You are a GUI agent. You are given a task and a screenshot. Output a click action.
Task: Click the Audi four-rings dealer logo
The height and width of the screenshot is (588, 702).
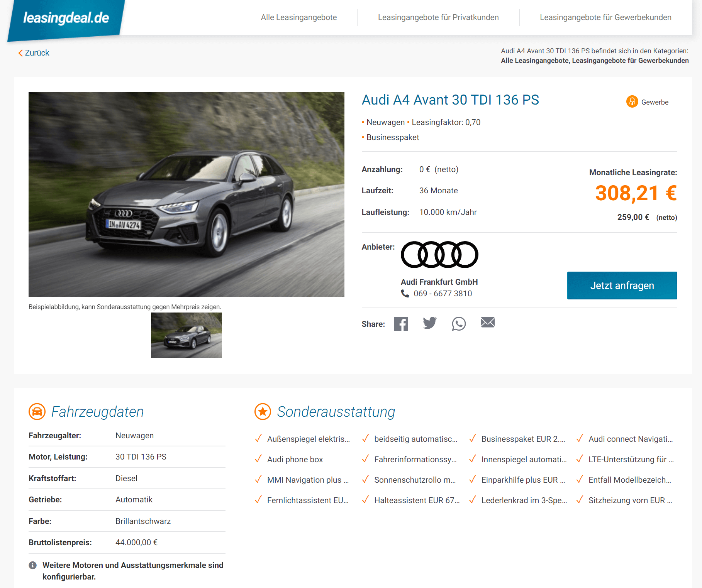click(x=439, y=255)
